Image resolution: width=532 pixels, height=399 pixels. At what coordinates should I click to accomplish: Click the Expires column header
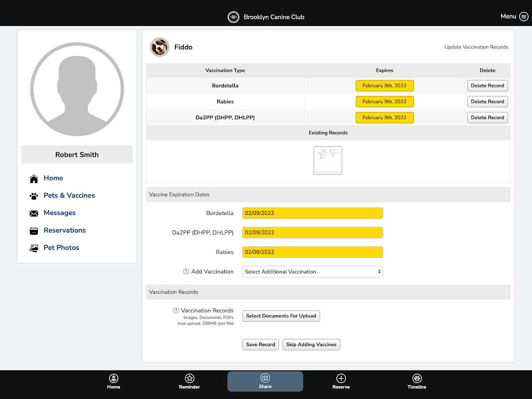coord(385,70)
